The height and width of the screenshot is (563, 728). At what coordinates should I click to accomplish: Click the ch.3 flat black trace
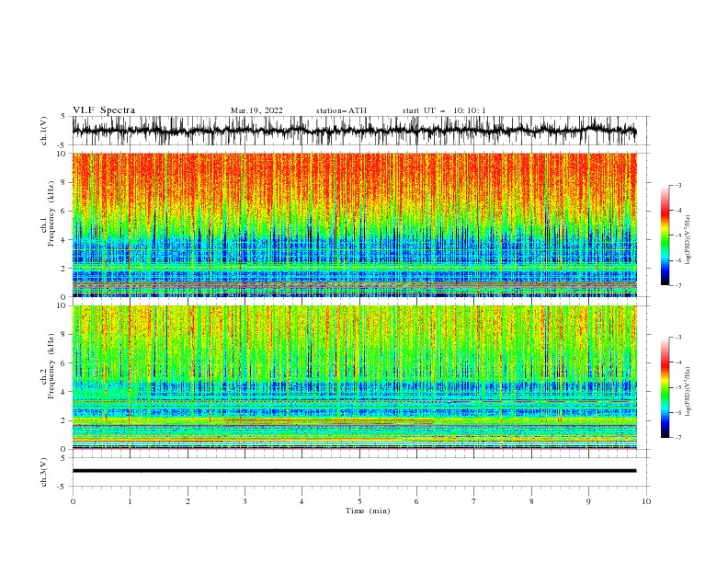(x=354, y=471)
